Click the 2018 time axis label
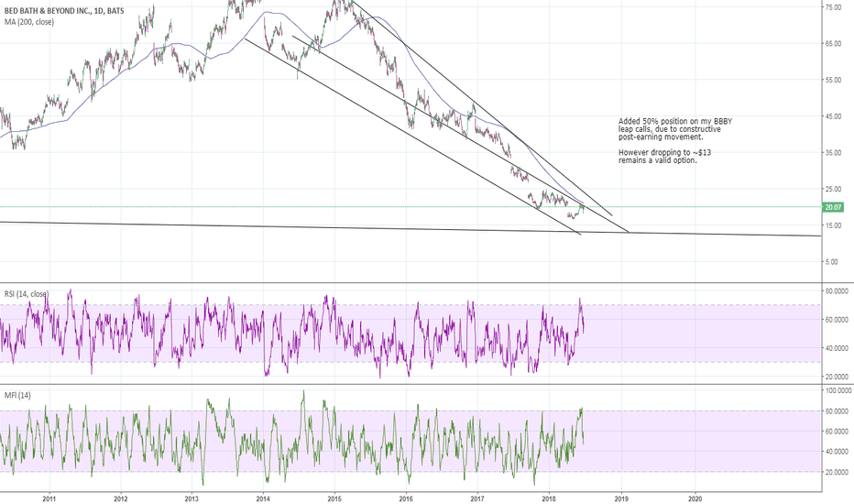Viewport: 854px width, 504px height. (x=549, y=498)
